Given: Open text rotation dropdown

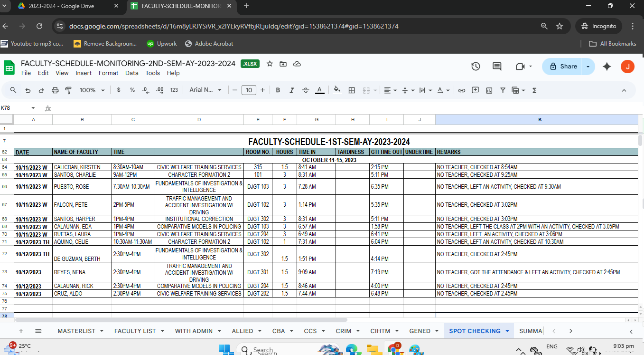Looking at the screenshot, I should pos(443,90).
